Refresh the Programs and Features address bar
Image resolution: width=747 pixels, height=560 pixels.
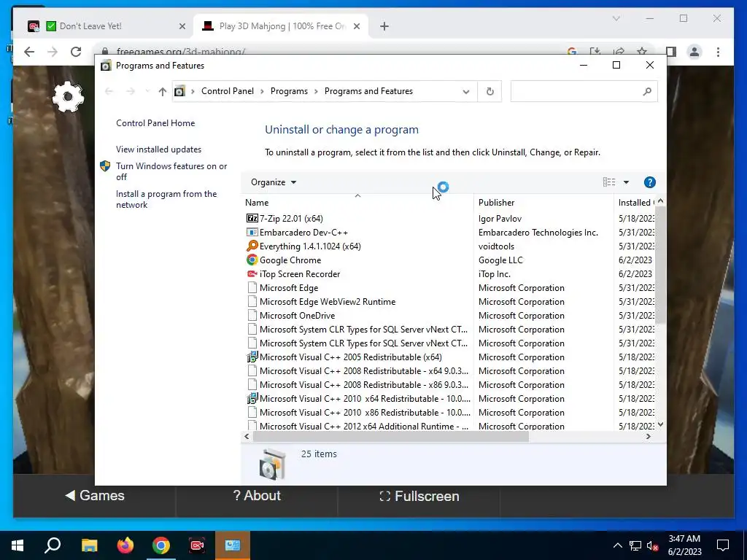coord(489,91)
